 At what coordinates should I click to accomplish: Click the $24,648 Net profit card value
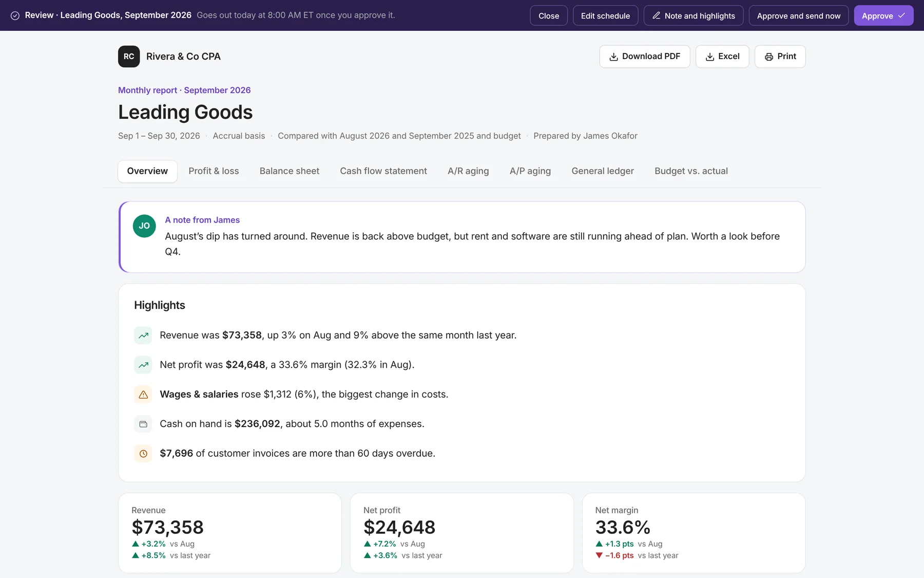click(399, 527)
